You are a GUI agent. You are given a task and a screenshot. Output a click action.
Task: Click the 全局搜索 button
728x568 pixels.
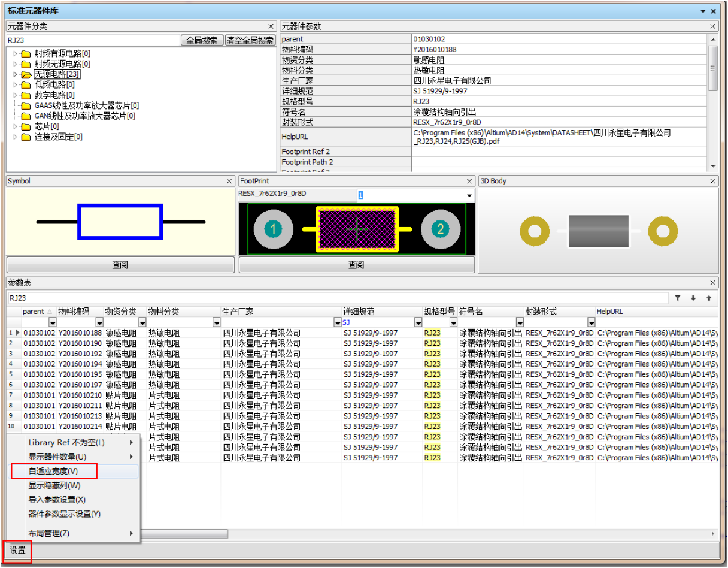[x=202, y=41]
